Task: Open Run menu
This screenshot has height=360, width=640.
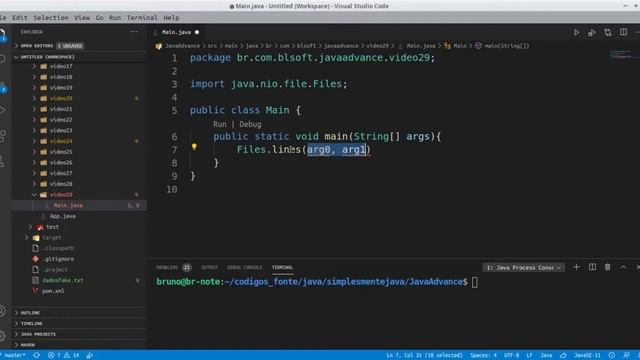Action: tap(115, 18)
